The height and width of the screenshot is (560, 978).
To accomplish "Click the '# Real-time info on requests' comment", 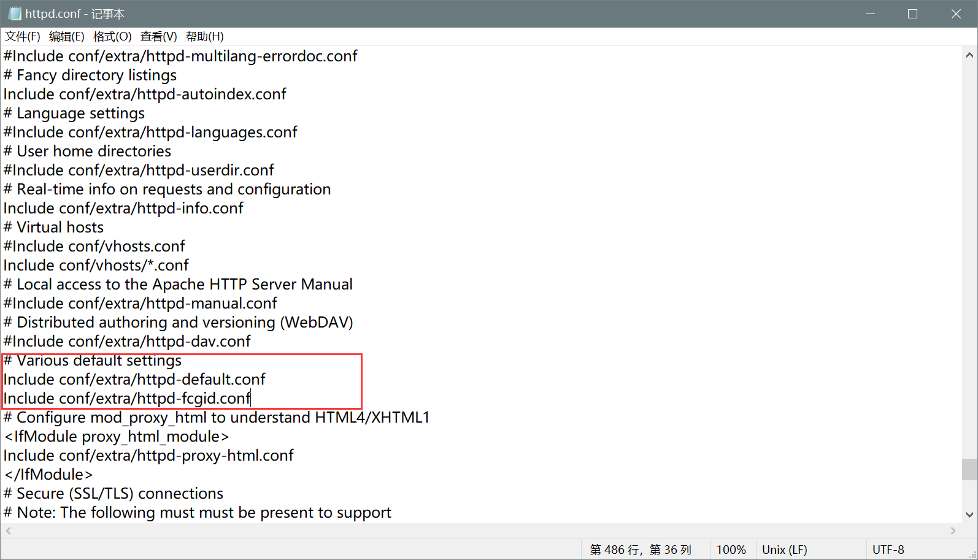I will 167,190.
